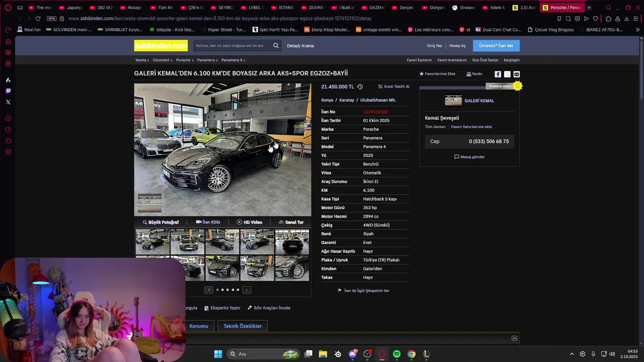Expand bookmarks bar overflow chevron
Screen dimensions: 644x362
tap(637, 30)
